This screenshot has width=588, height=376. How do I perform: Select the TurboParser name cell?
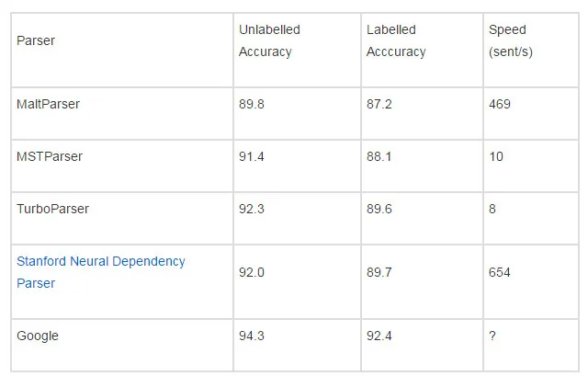pos(122,219)
